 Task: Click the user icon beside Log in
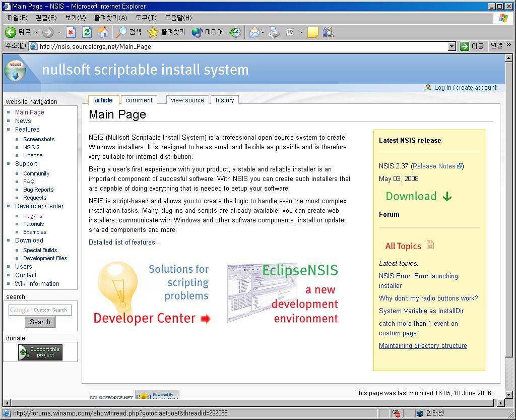pyautogui.click(x=428, y=87)
